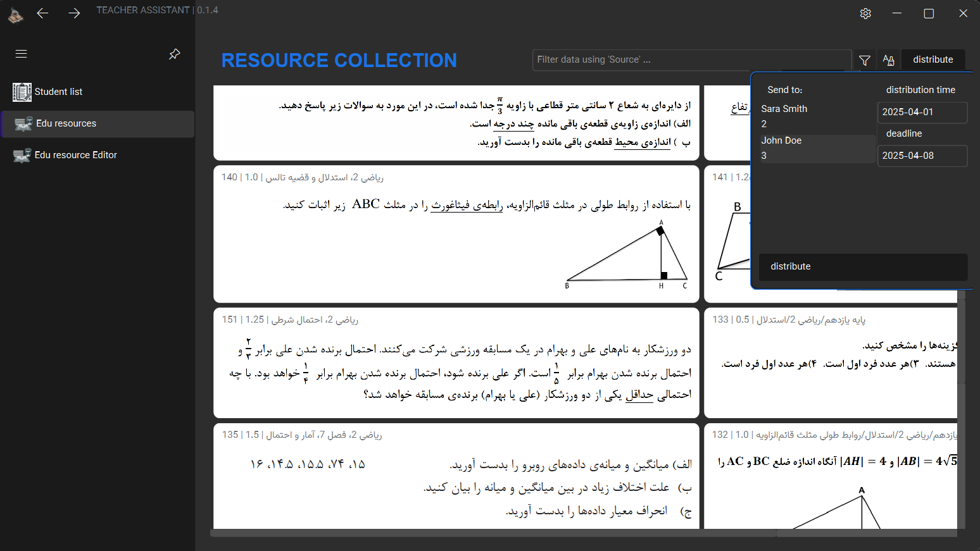Click the deadline label
This screenshot has width=980, height=551.
click(904, 133)
